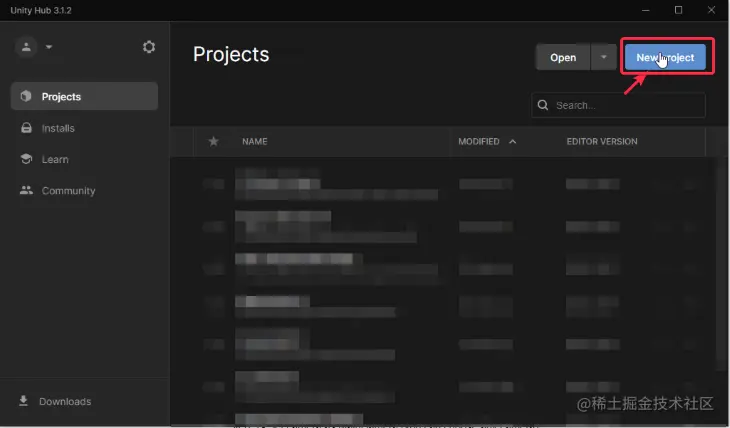Open the preferences gear icon
Screen dimensions: 730x428
coord(149,47)
